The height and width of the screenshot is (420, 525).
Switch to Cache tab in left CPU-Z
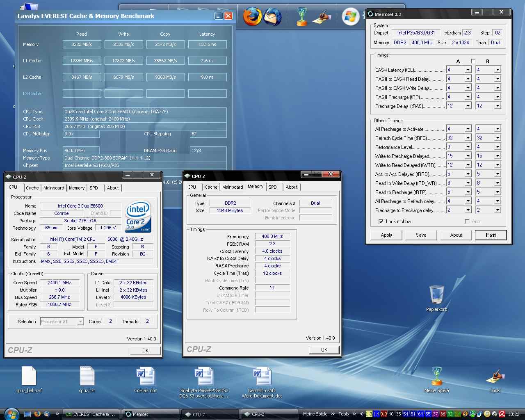pos(32,188)
